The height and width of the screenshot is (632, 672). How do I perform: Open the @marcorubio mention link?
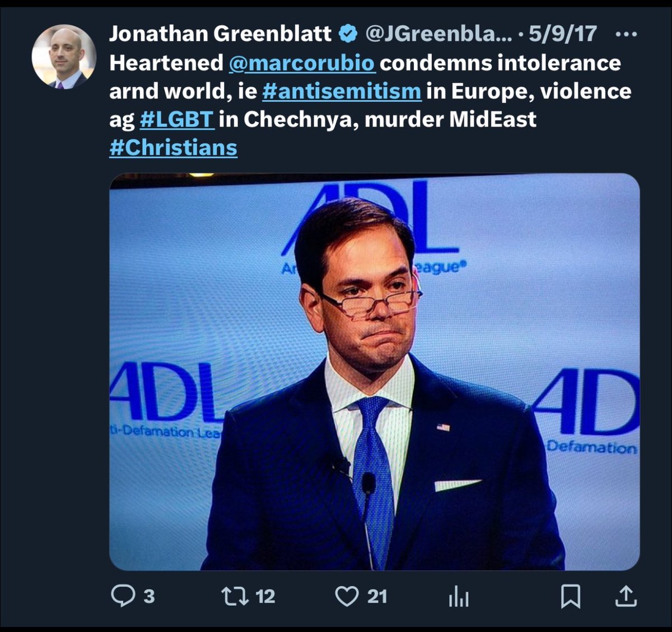301,63
